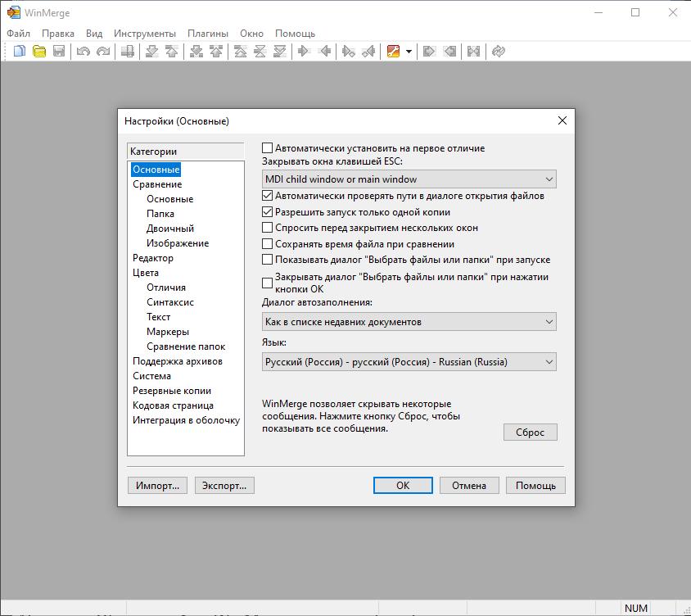
Task: Open the autocomplete dialog dropdown
Action: [x=409, y=322]
